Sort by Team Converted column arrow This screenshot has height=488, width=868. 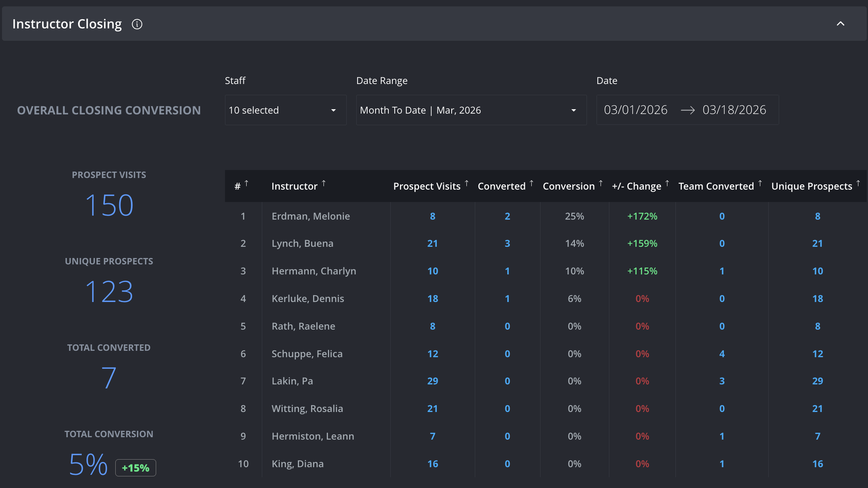[x=760, y=183]
